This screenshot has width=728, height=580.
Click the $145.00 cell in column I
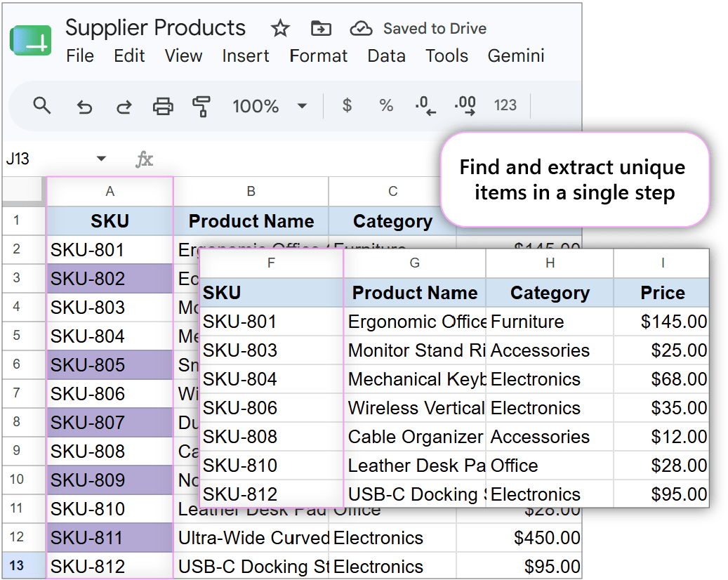[663, 322]
